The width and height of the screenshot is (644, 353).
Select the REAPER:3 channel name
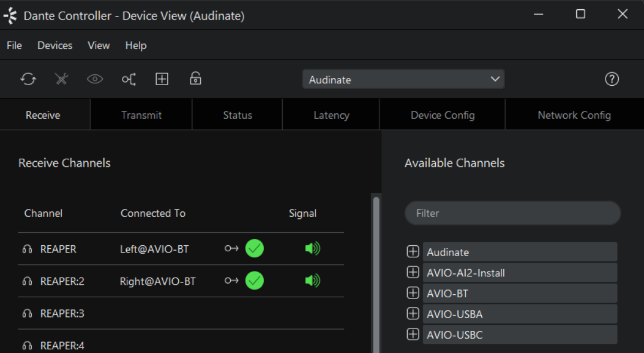click(x=62, y=314)
